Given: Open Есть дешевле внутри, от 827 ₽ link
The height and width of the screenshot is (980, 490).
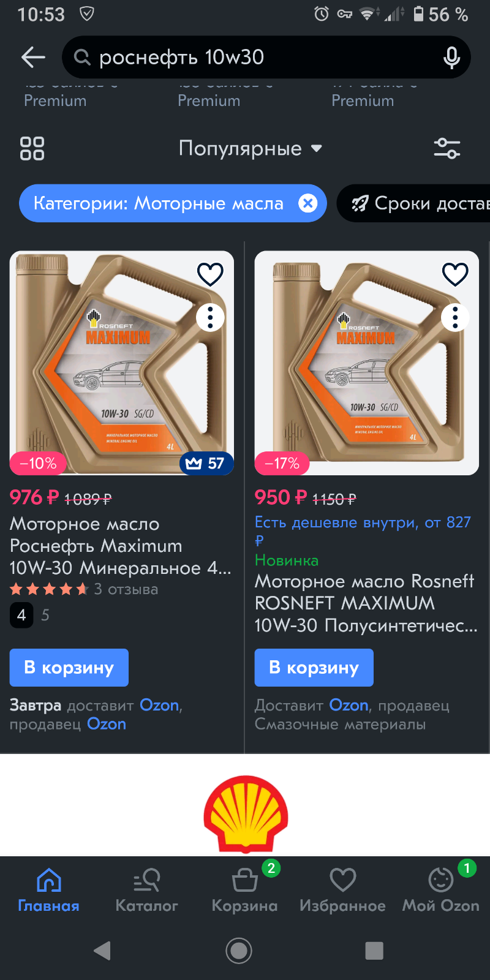Looking at the screenshot, I should [x=363, y=531].
